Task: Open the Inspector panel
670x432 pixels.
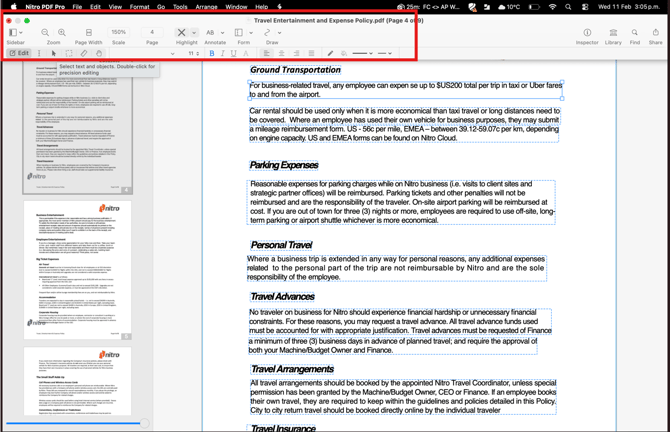Action: [x=587, y=32]
